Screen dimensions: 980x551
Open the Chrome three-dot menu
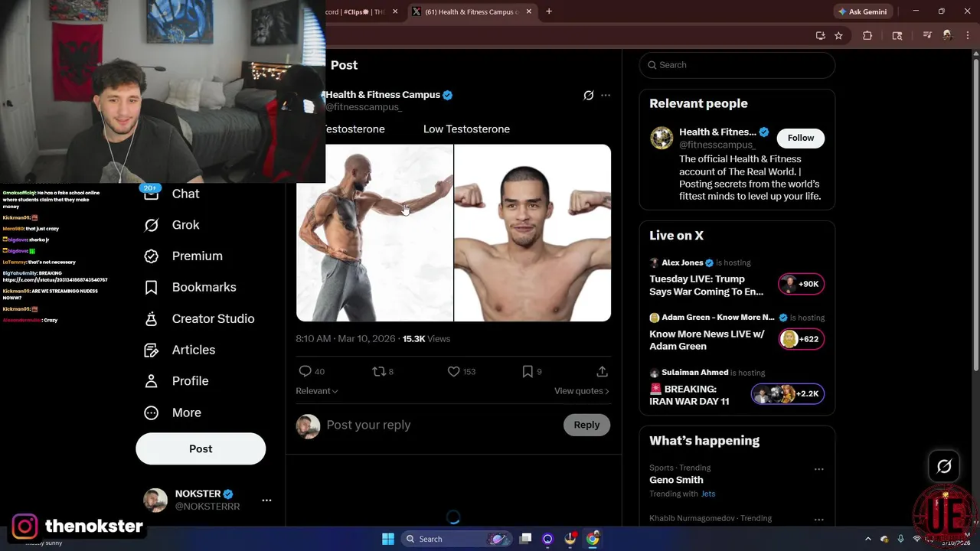point(967,35)
